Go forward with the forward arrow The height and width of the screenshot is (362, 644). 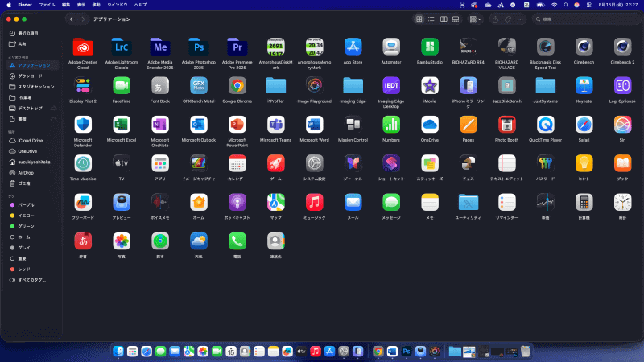point(83,19)
